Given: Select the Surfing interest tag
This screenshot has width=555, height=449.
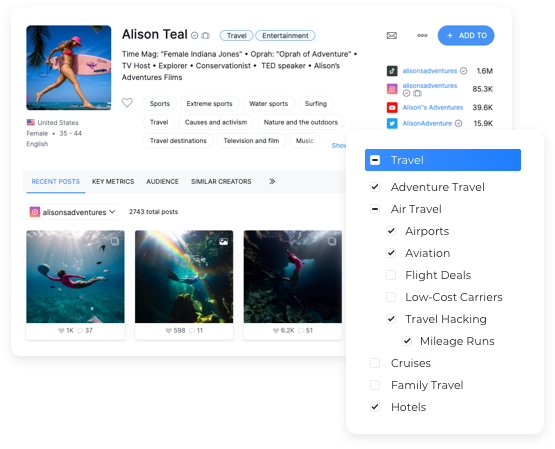Looking at the screenshot, I should (316, 104).
